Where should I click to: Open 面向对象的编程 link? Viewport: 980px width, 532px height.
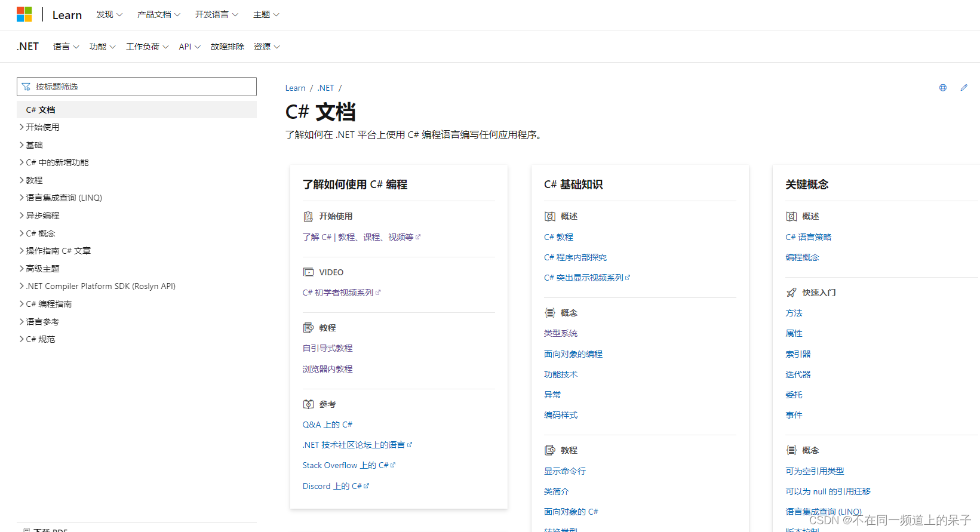pos(573,354)
